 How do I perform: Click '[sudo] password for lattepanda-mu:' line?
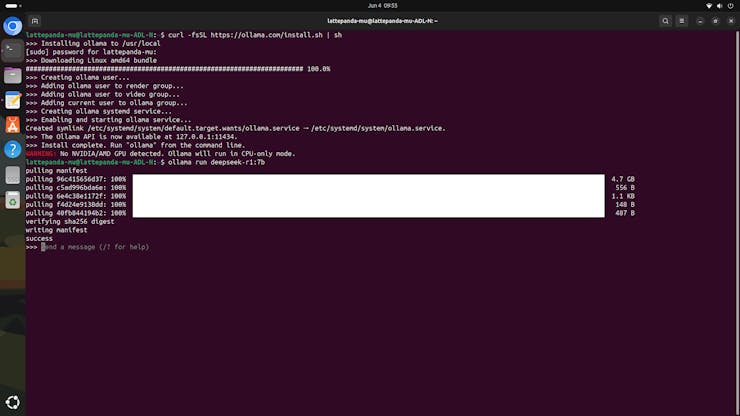tap(91, 52)
